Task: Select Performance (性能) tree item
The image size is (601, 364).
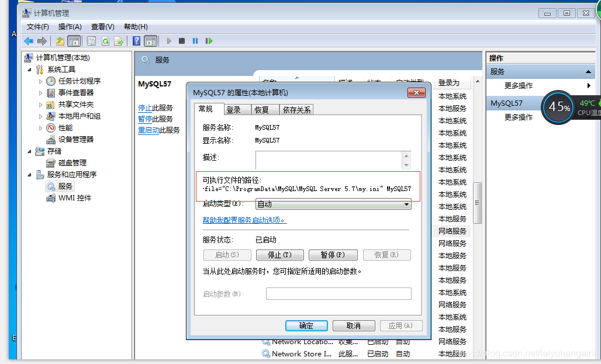Action: tap(65, 127)
